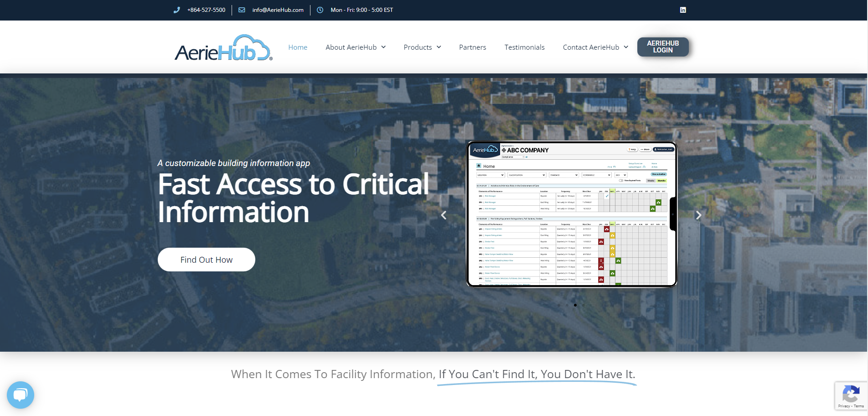
Task: Select the active black carousel dot
Action: pos(575,305)
